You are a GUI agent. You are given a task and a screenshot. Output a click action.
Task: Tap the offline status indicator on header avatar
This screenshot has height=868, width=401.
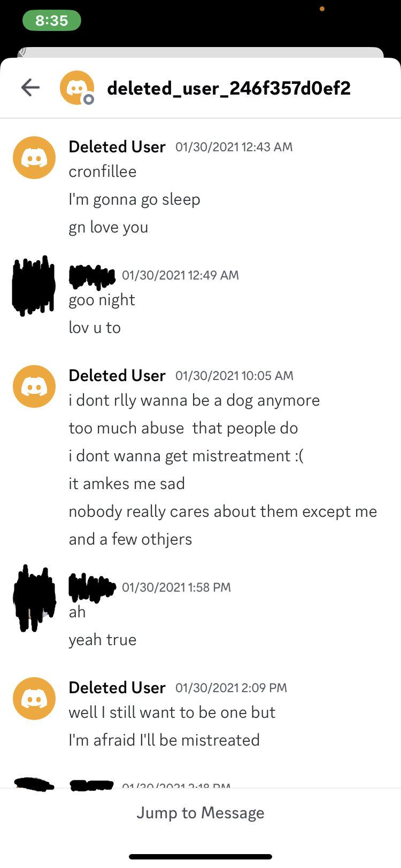(x=89, y=99)
